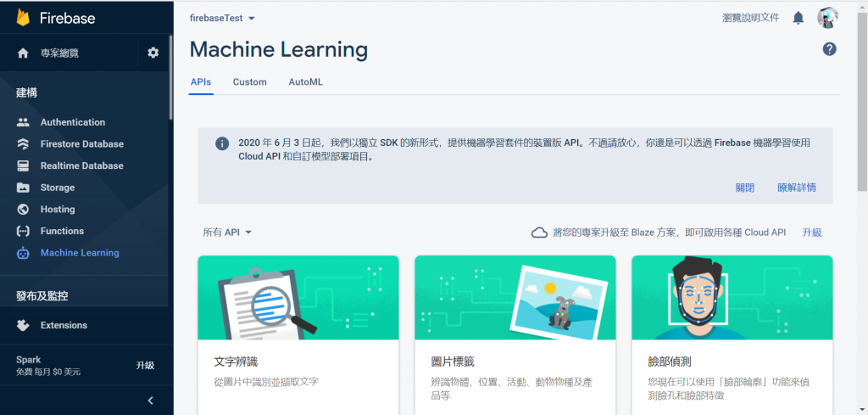Click 瞭解詳情 in the banner
Screen dimensions: 868x415
click(797, 188)
